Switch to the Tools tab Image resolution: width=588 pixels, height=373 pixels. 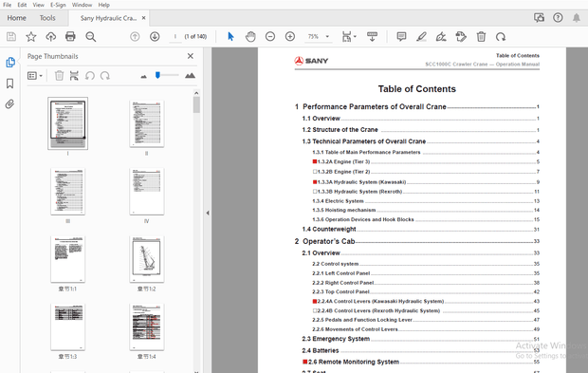[47, 18]
